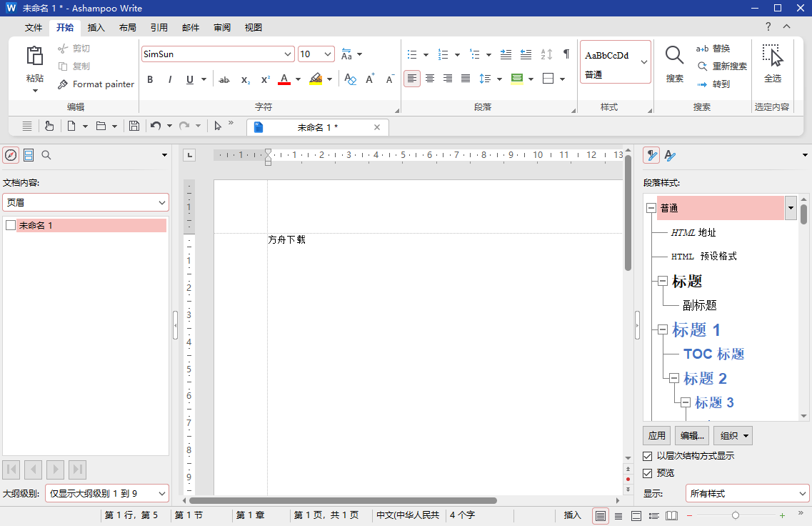Click the Replace (替换) command

coord(713,48)
